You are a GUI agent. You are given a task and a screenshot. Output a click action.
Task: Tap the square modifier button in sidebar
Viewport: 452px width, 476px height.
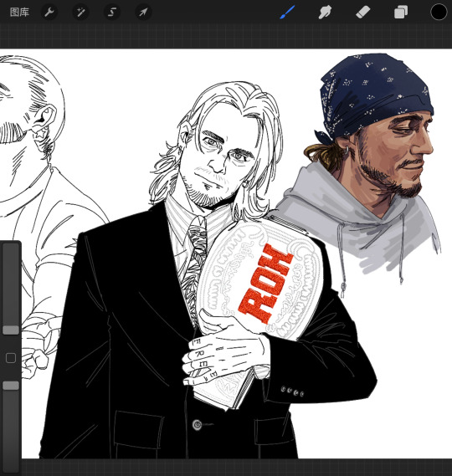tap(11, 358)
